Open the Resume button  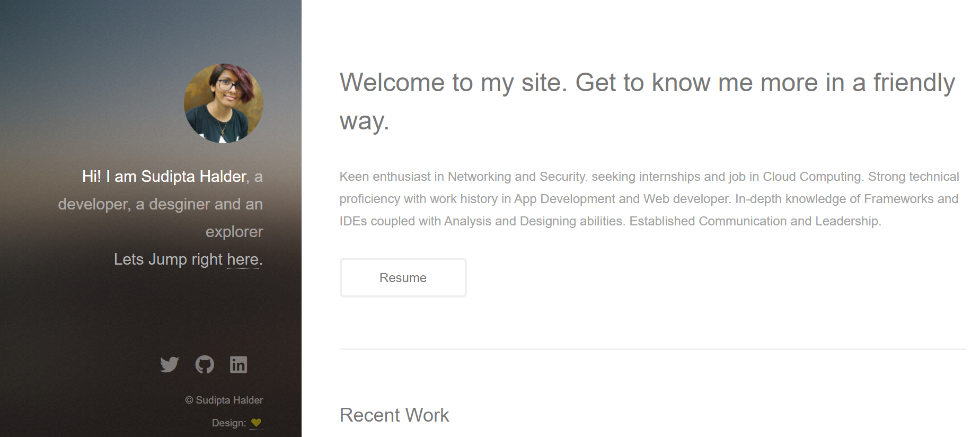pos(403,278)
